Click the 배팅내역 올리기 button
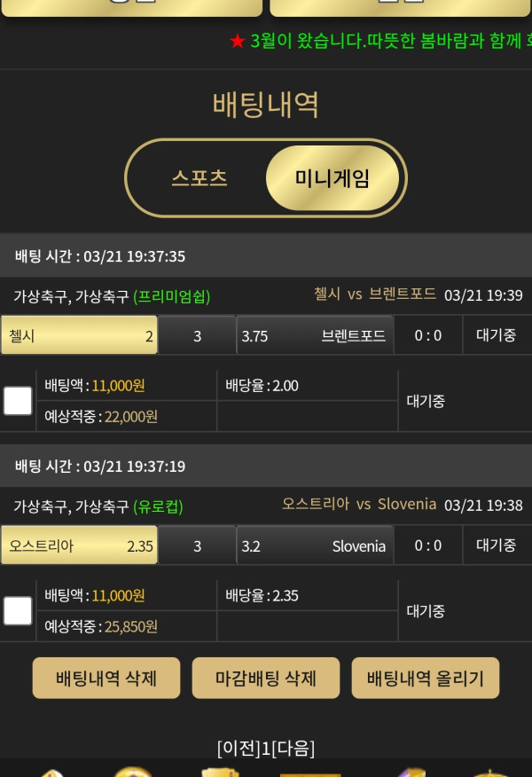The image size is (532, 777). 426,678
